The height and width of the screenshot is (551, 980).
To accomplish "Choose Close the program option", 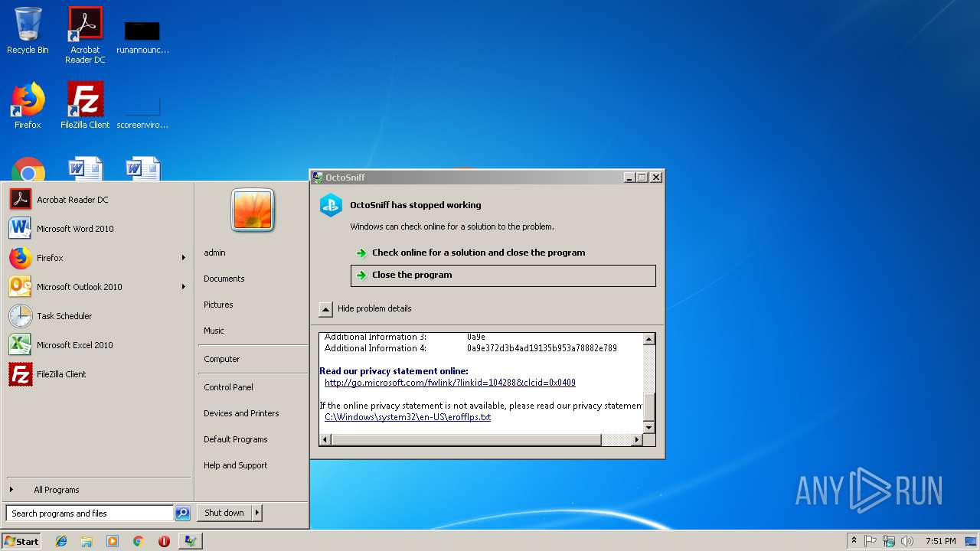I will [x=503, y=275].
